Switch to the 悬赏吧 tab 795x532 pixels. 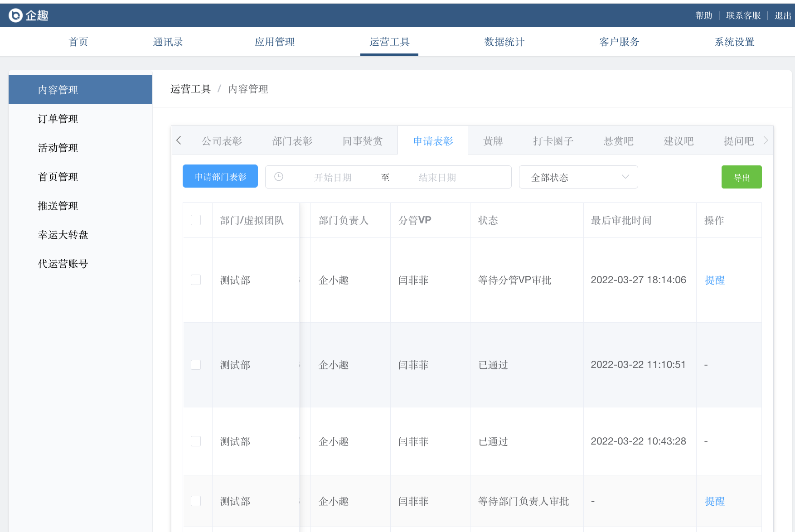[619, 141]
